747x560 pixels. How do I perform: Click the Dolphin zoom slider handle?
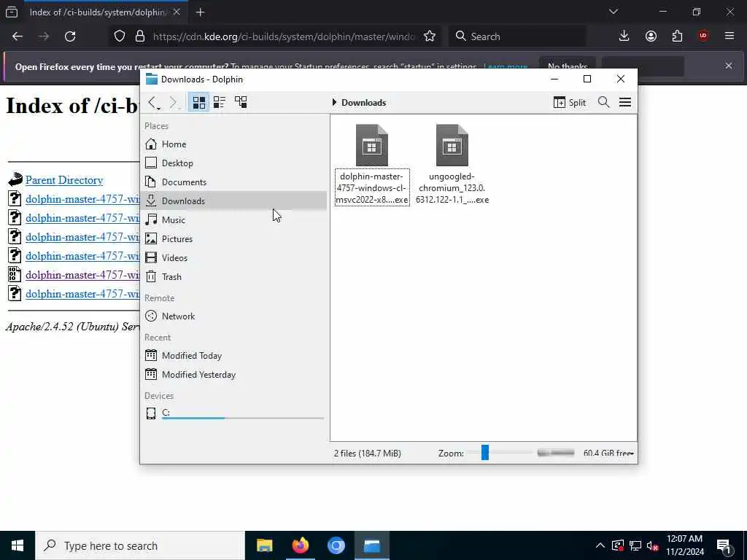tap(485, 452)
